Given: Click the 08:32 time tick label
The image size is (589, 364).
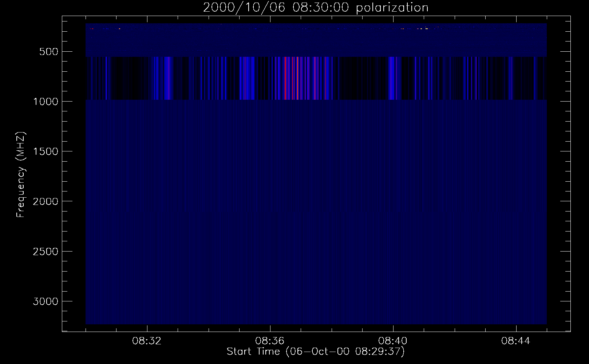Looking at the screenshot, I should (x=147, y=341).
